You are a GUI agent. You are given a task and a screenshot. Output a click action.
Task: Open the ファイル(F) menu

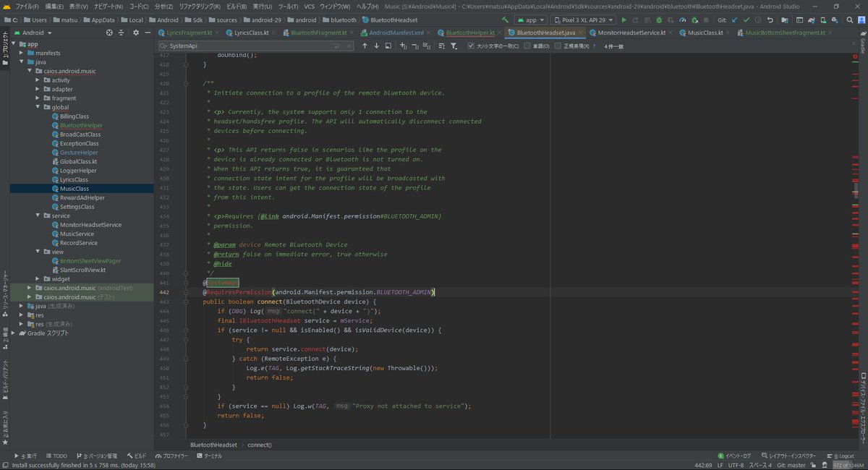[x=27, y=6]
